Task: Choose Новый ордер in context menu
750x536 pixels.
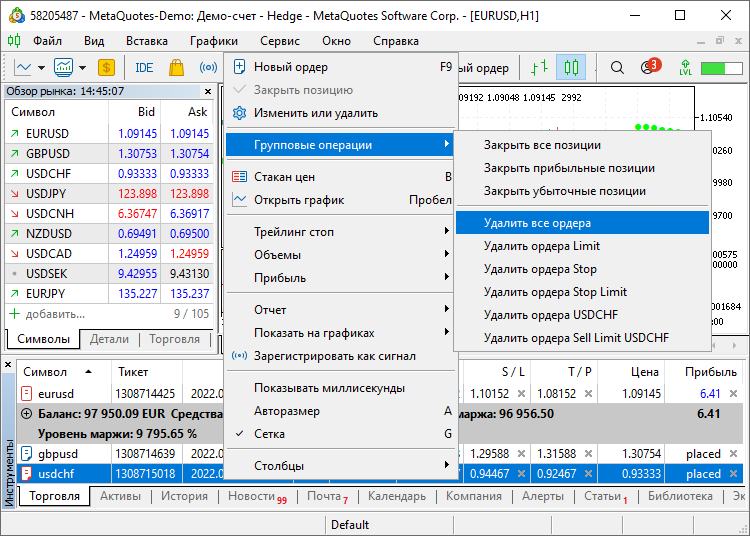Action: point(340,67)
